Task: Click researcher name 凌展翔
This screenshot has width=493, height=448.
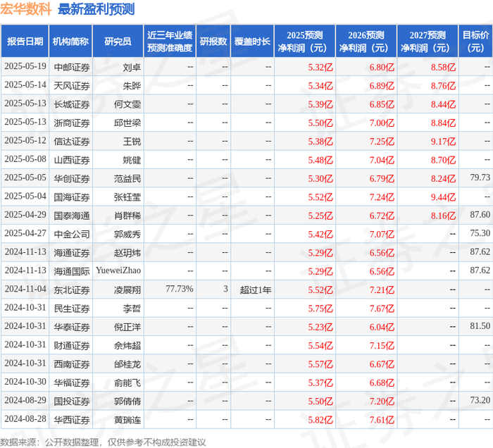Action: 127,290
